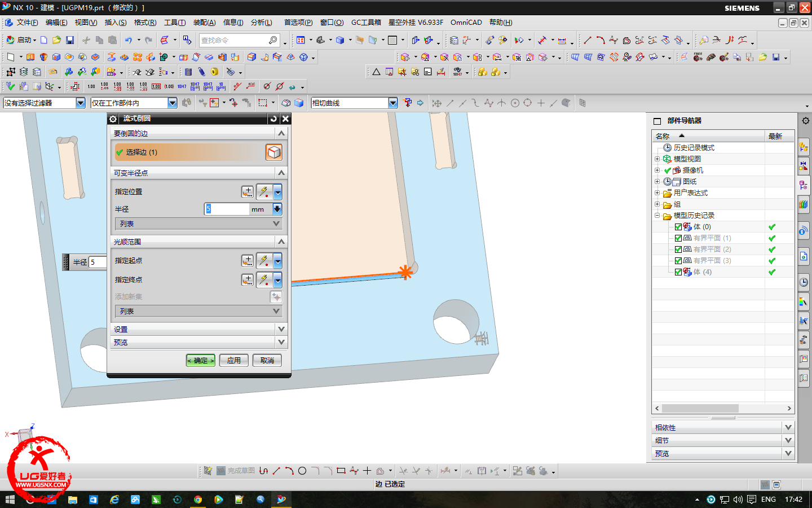Open the 文件(F) menu
Viewport: 812px width, 508px height.
tap(27, 23)
